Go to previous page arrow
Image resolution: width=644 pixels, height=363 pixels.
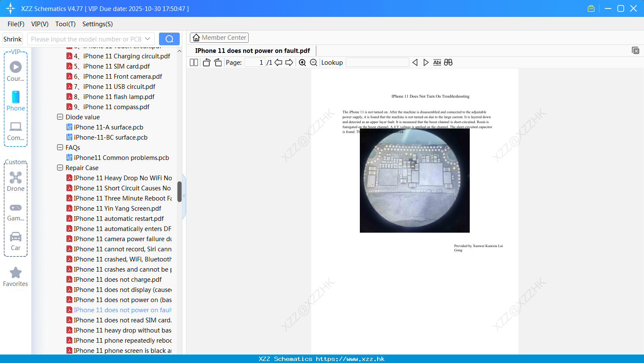278,62
